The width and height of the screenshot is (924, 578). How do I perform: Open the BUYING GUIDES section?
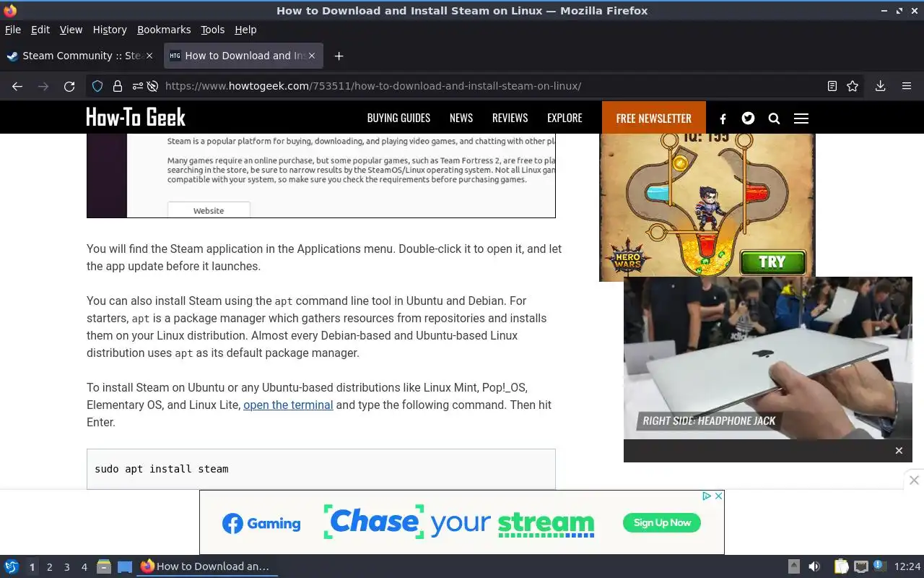point(398,118)
